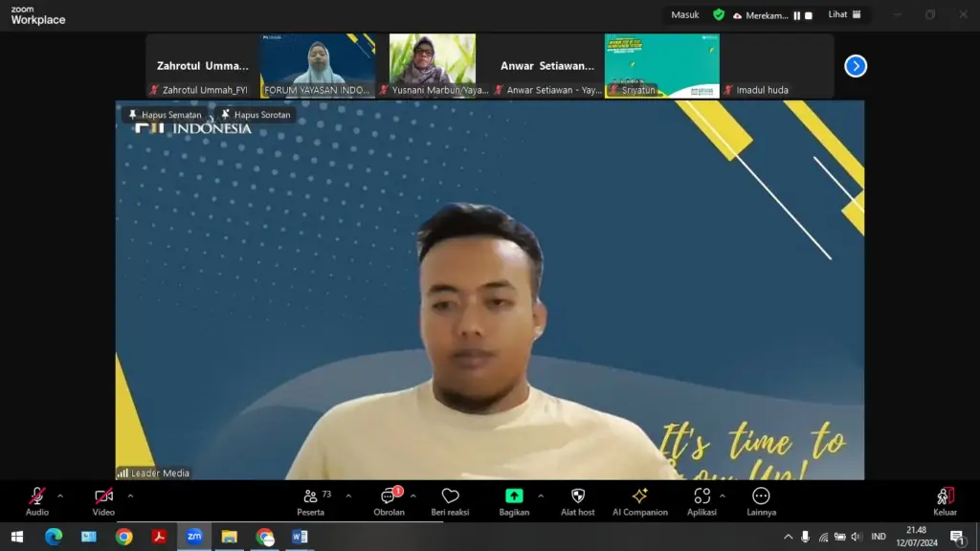980x551 pixels.
Task: Select Anwar Setiawan participant tile
Action: (x=546, y=66)
